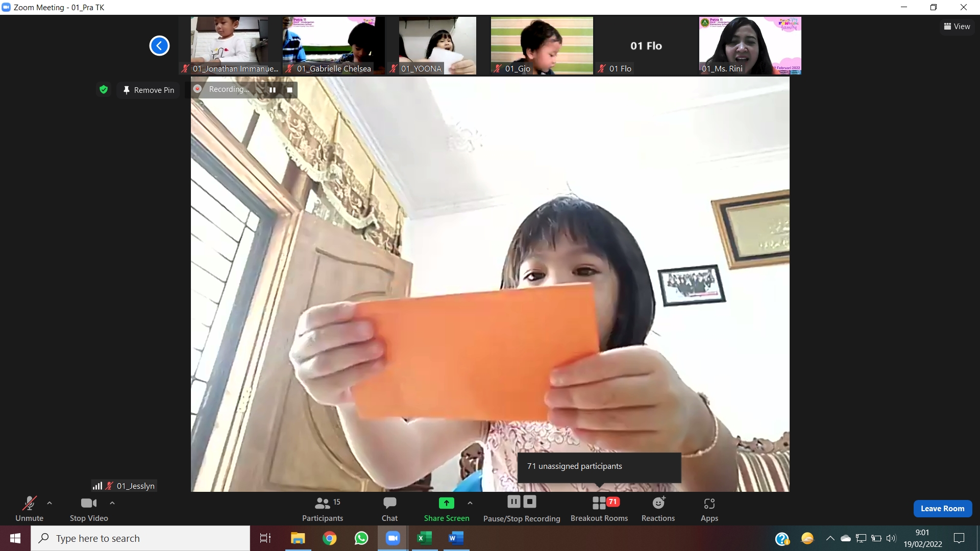The width and height of the screenshot is (980, 551).
Task: Open the Chat panel
Action: coord(389,509)
